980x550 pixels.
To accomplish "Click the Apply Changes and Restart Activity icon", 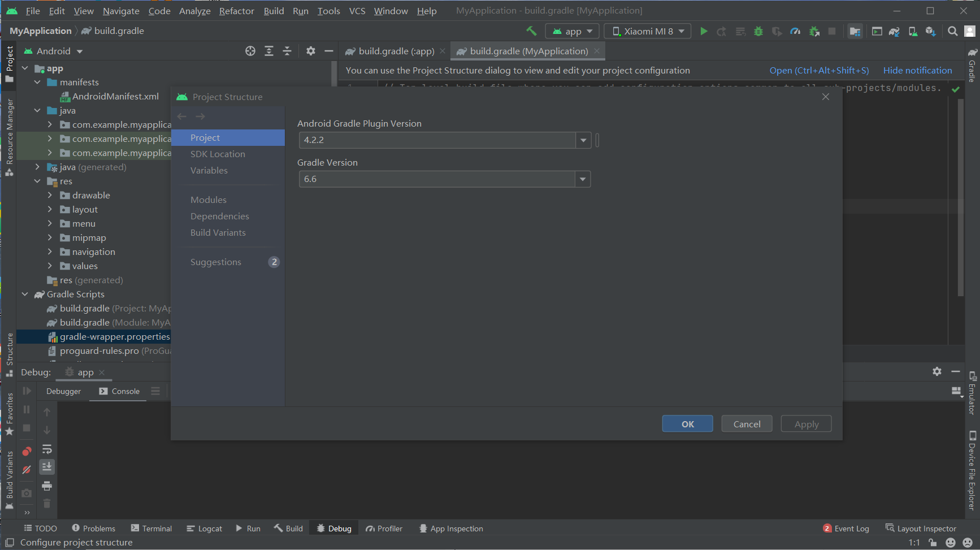I will click(x=722, y=31).
